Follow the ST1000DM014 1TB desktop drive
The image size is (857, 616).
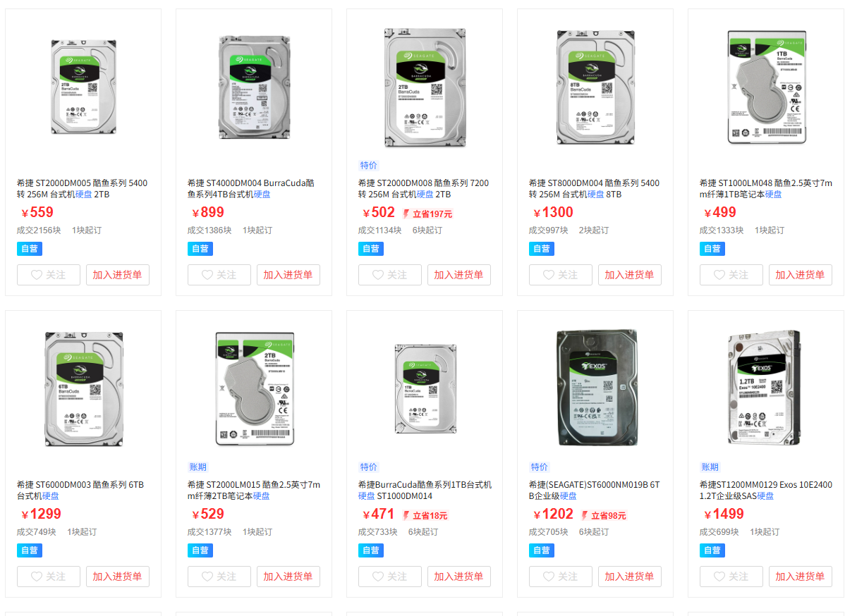tap(389, 577)
